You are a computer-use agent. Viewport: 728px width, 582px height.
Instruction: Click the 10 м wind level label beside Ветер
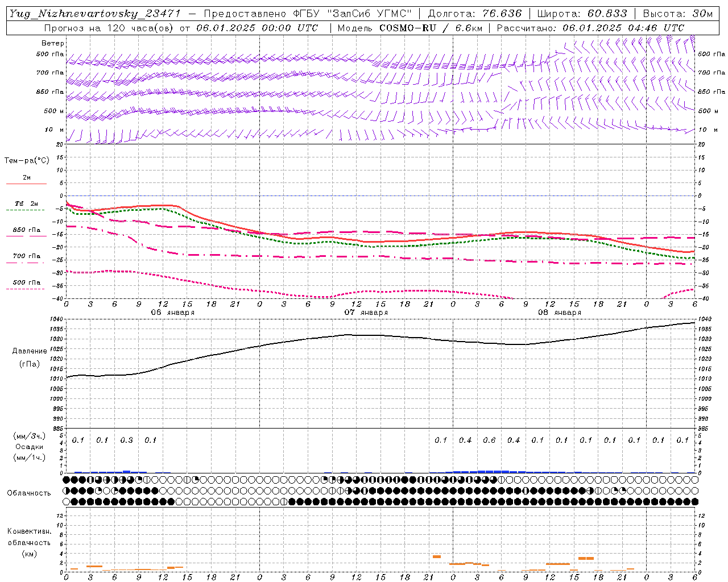[x=55, y=130]
